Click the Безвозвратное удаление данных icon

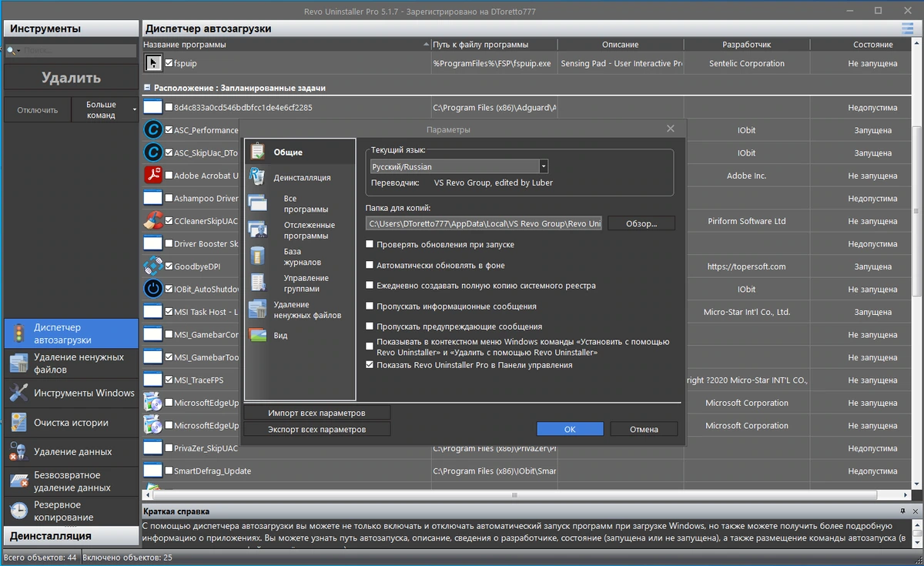18,481
